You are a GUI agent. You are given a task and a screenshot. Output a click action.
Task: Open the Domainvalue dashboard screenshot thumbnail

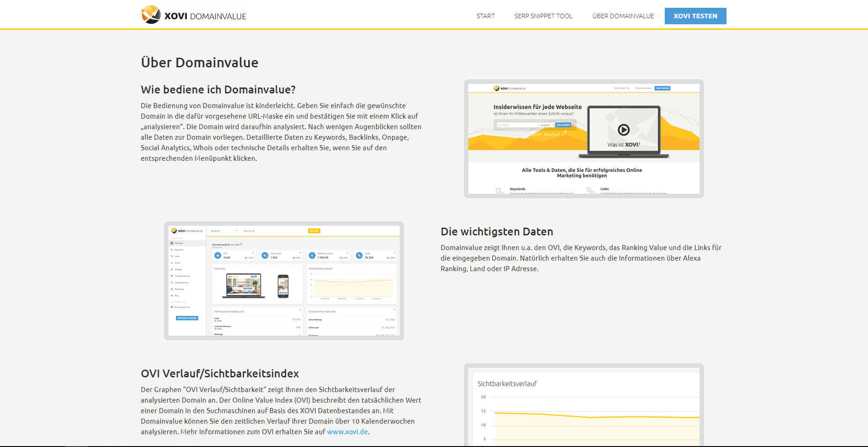tap(284, 281)
